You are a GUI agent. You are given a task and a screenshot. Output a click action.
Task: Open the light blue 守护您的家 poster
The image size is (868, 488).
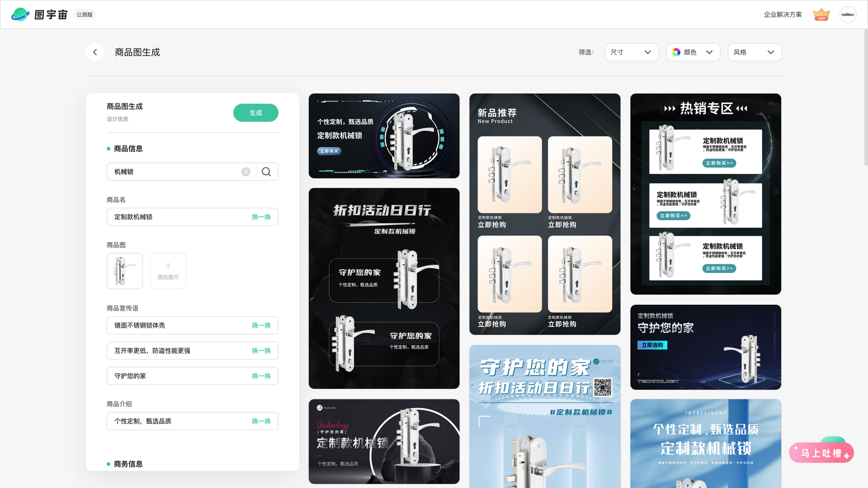coord(545,416)
